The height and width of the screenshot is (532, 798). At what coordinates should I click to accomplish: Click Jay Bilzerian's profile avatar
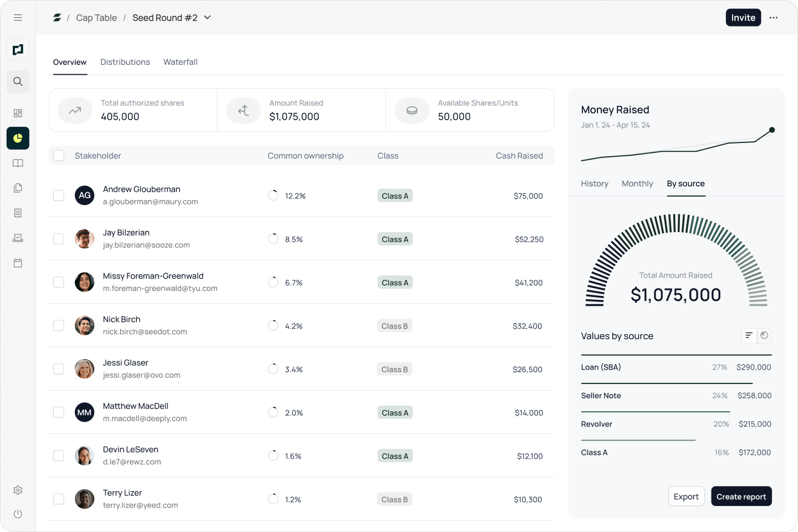84,239
